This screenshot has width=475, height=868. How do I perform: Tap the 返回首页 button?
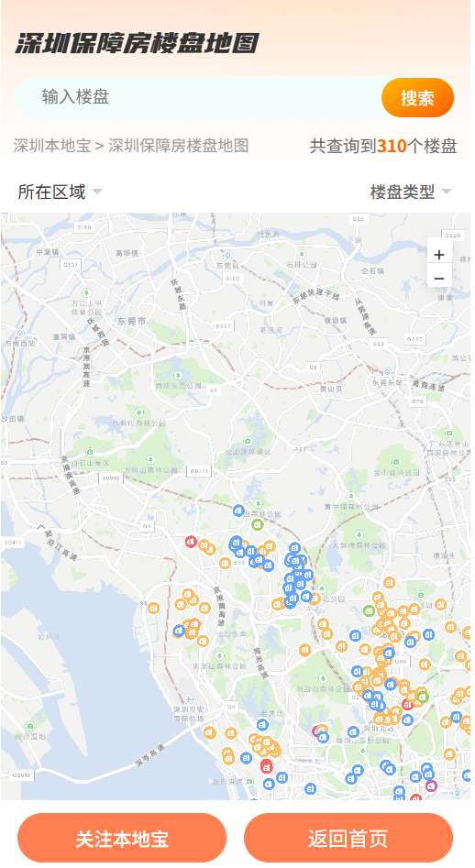[x=348, y=838]
